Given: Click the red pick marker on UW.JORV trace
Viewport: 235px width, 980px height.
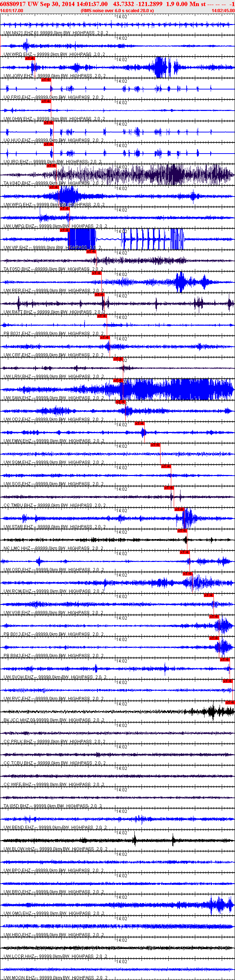Looking at the screenshot, I should [x=30, y=58].
